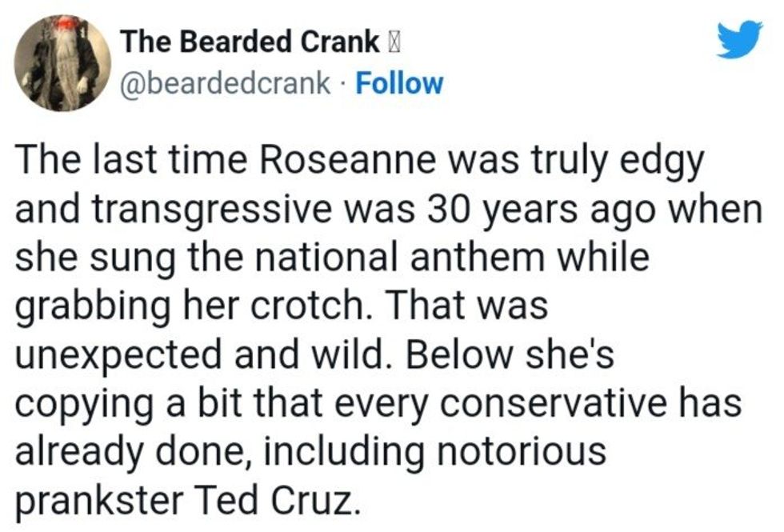This screenshot has height=532, width=784.
Task: Follow the beardedcrank account
Action: (x=398, y=82)
